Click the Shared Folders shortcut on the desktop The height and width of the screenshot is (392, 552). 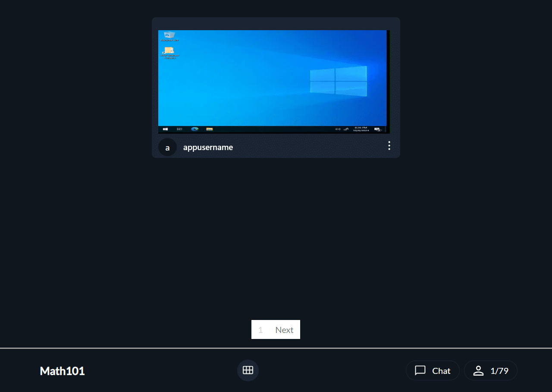coord(169,51)
